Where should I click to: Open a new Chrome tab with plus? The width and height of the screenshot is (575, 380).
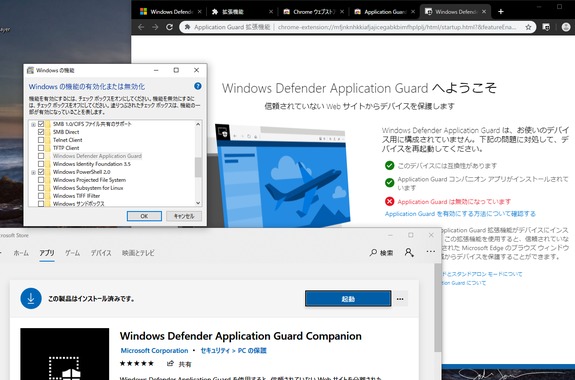pyautogui.click(x=501, y=12)
